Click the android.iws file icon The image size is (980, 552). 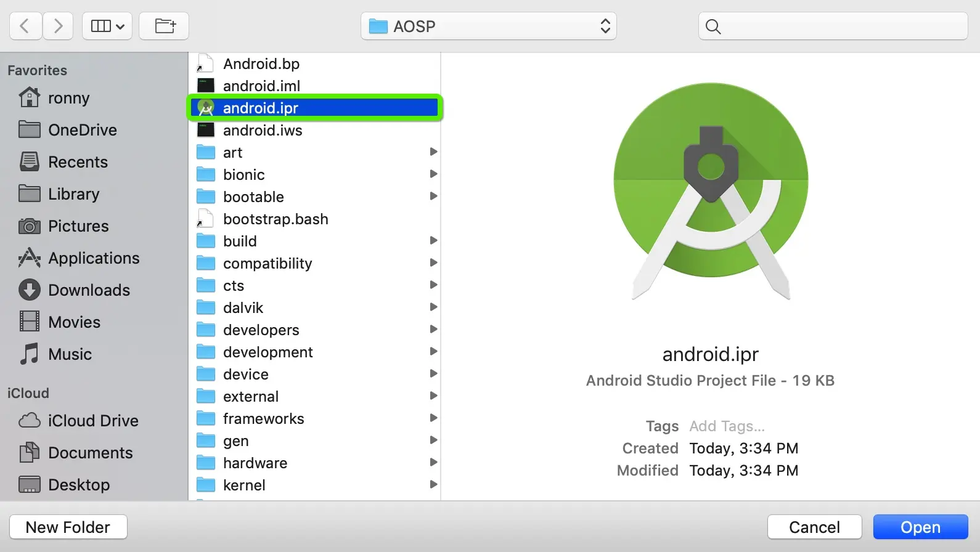(205, 129)
